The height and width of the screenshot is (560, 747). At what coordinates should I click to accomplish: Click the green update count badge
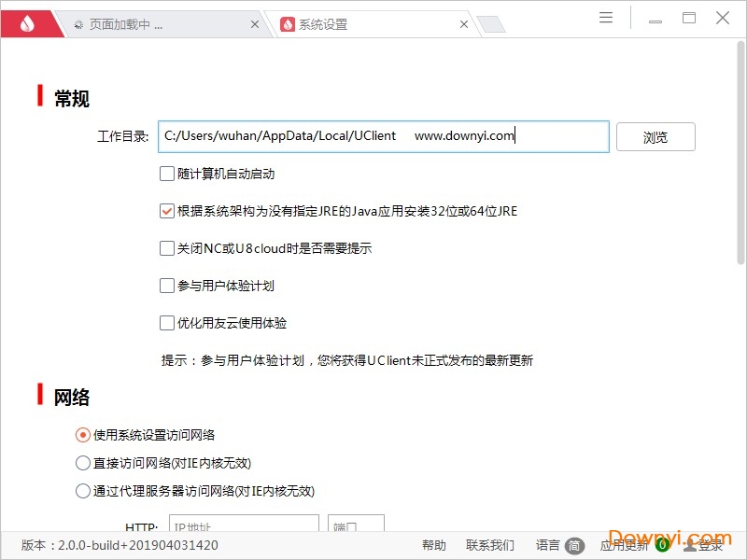click(660, 545)
